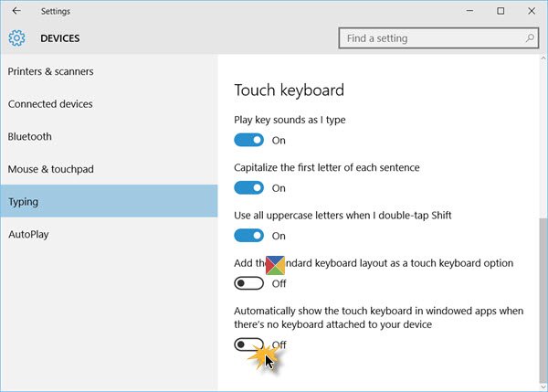Enable automatically show touch keyboard toggle
Image resolution: width=548 pixels, height=392 pixels.
pyautogui.click(x=249, y=344)
